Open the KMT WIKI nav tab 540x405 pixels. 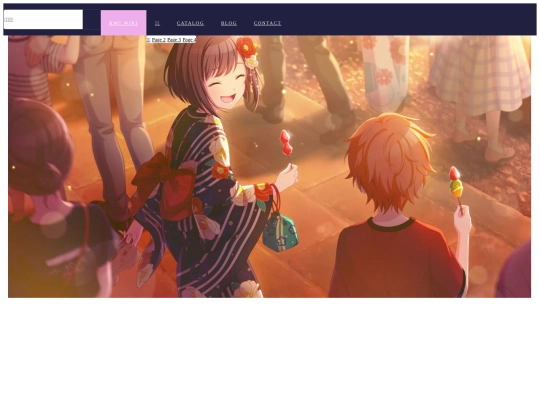(123, 23)
